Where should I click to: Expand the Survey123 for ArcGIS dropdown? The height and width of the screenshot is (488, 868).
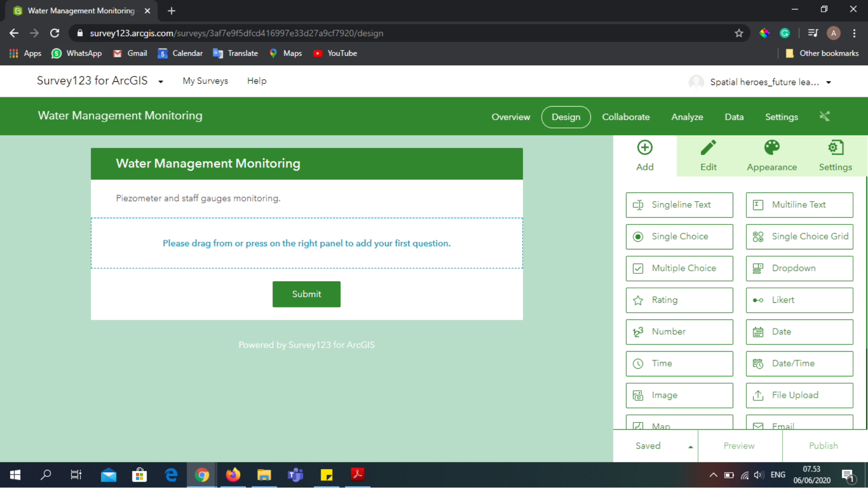point(160,82)
